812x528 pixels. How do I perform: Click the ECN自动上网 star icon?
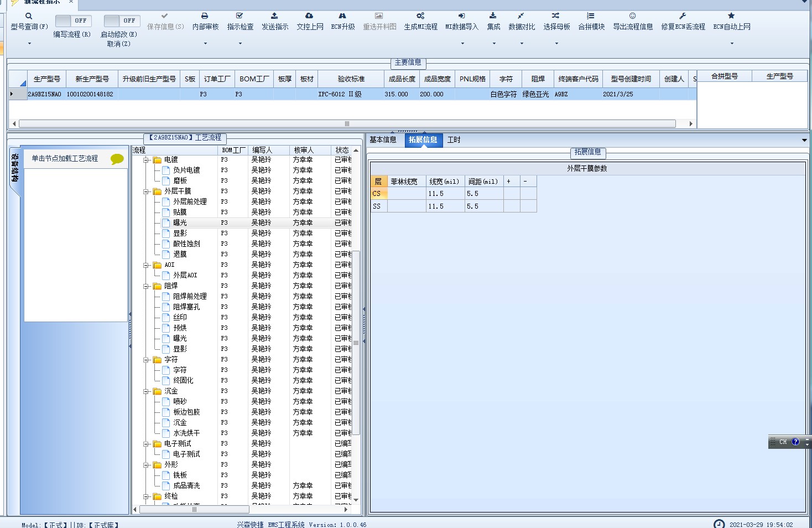(732, 16)
